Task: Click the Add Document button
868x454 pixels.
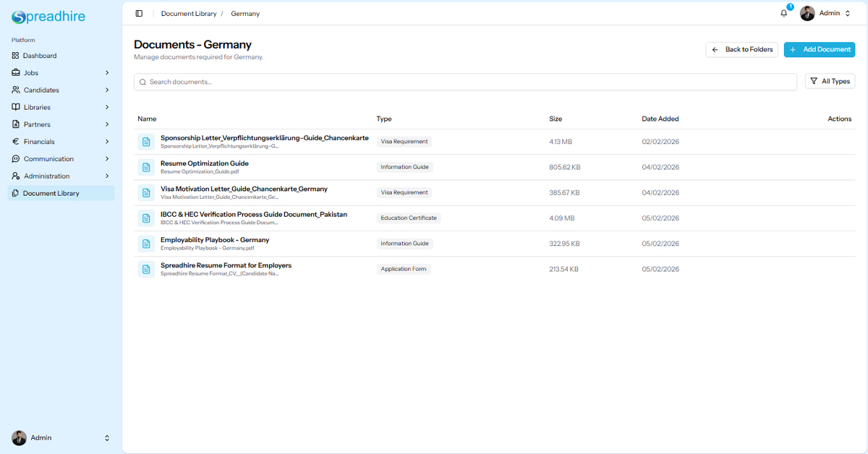Action: coord(819,50)
